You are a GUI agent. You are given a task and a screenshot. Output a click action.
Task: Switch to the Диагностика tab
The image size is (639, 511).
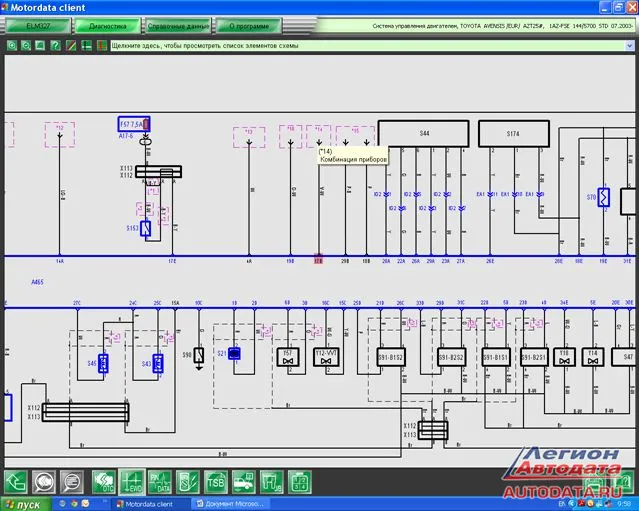(108, 26)
